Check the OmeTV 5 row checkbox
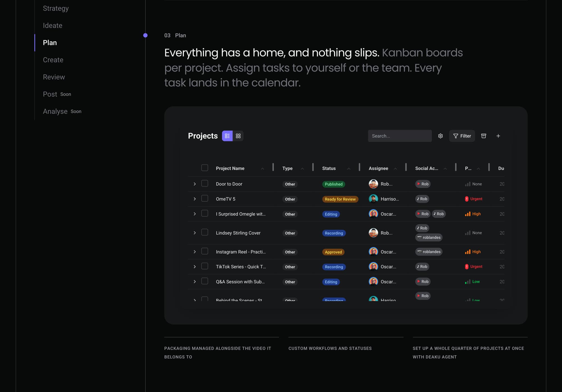The width and height of the screenshot is (562, 392). tap(205, 199)
